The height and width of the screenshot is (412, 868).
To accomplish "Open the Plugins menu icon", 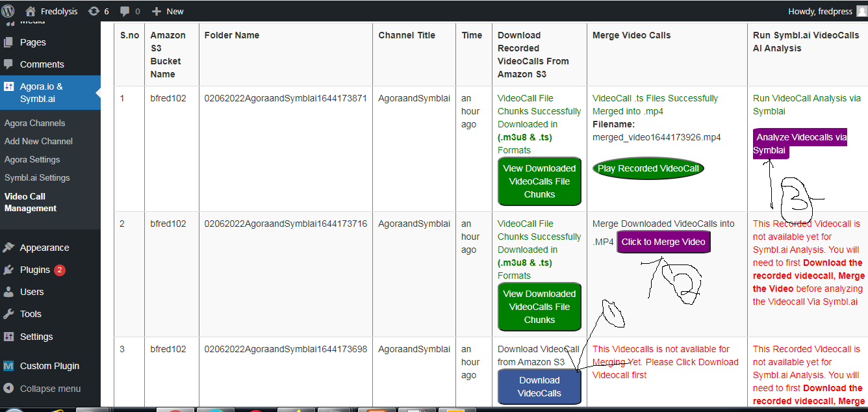I will pos(8,270).
